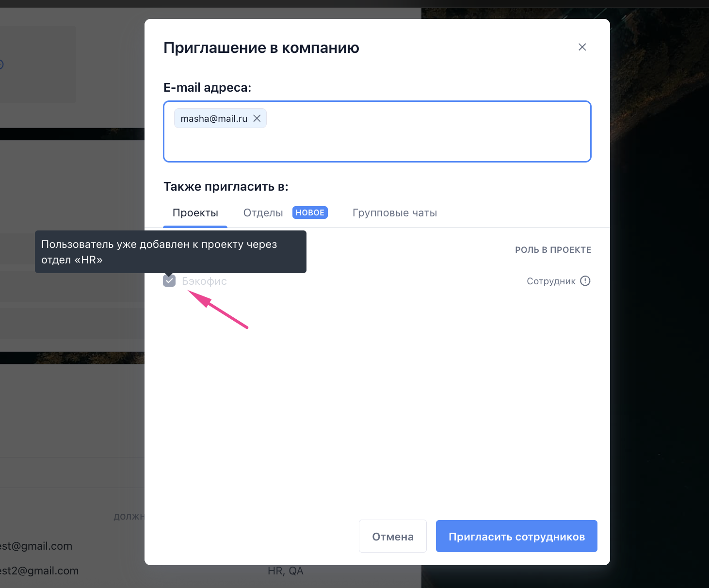Click the РОЛЬ В ПРОЕКТЕ column header
709x588 pixels.
click(x=553, y=250)
